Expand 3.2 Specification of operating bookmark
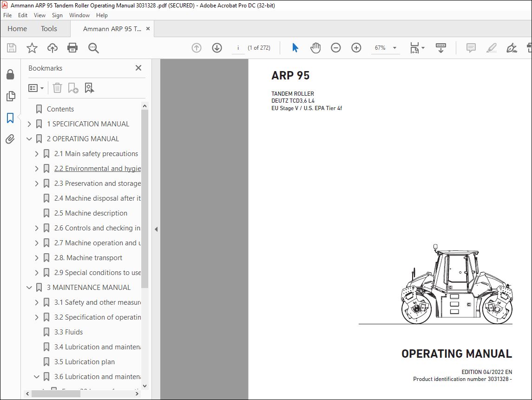Screen dimensions: 532x400 (x=37, y=318)
